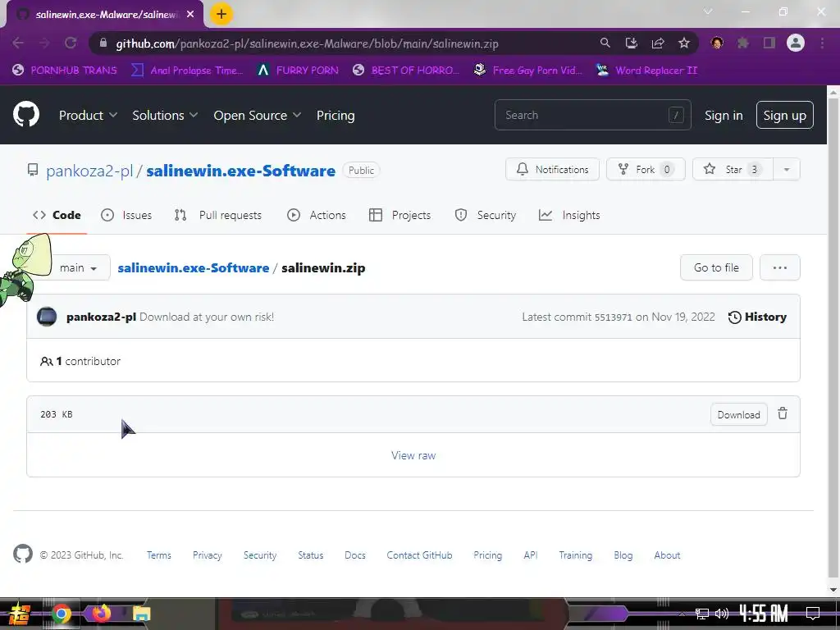Open File Explorer from the taskbar
This screenshot has height=630, width=840.
click(x=141, y=614)
